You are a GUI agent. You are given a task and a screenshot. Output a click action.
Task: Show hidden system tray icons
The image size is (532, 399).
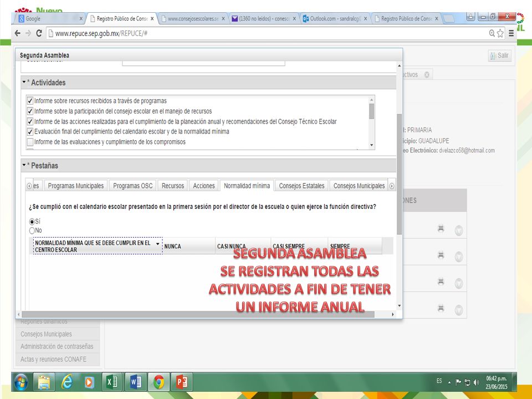[449, 382]
